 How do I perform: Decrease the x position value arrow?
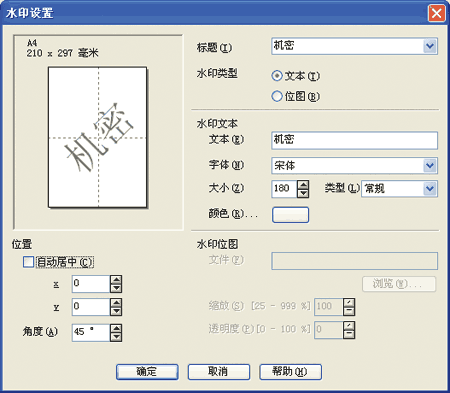116,288
